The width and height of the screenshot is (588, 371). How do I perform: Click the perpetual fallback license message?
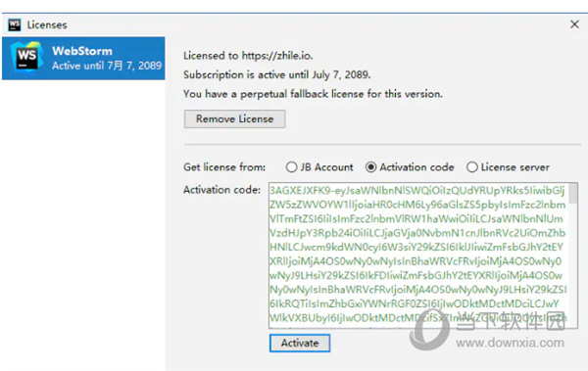313,94
